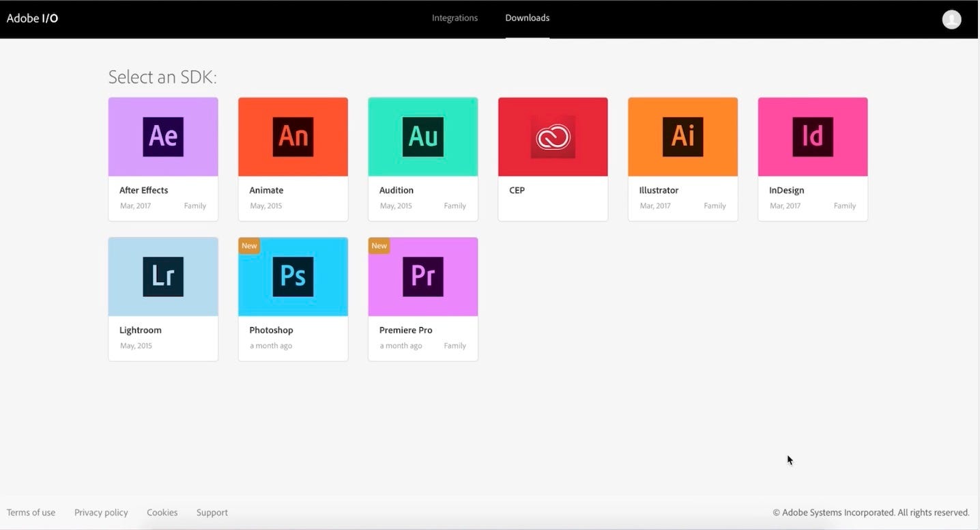Click the New badge on Premiere Pro card
Image resolution: width=980 pixels, height=530 pixels.
379,246
